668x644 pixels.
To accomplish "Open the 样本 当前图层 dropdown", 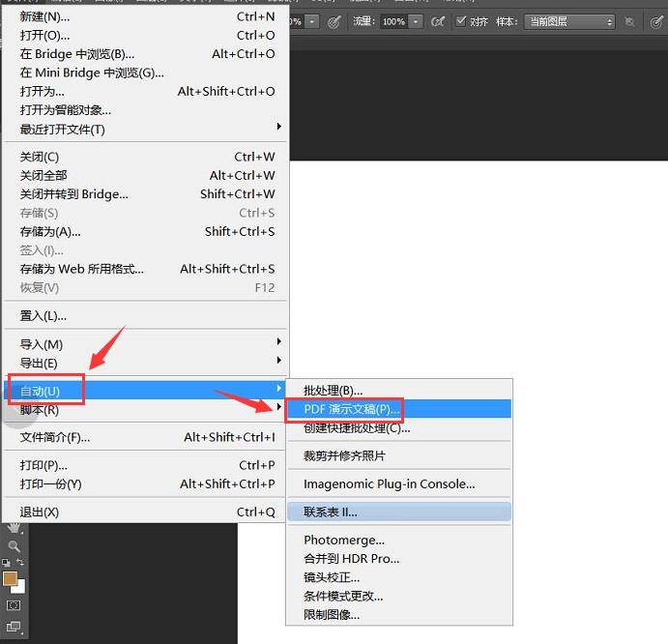I will point(569,21).
